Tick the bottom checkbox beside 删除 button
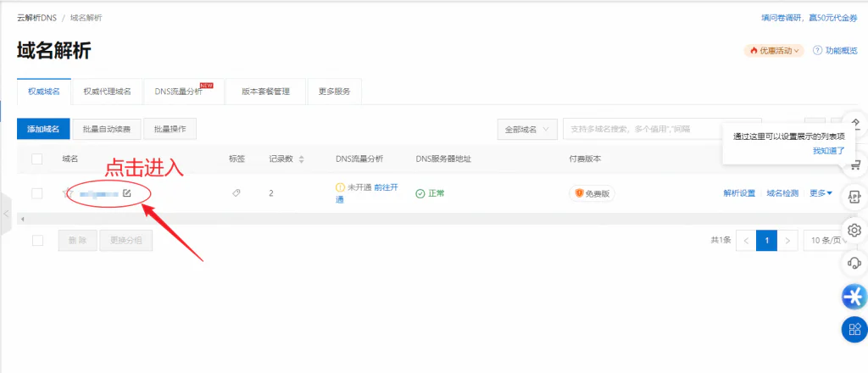Viewport: 868px width, 373px height. tap(37, 241)
